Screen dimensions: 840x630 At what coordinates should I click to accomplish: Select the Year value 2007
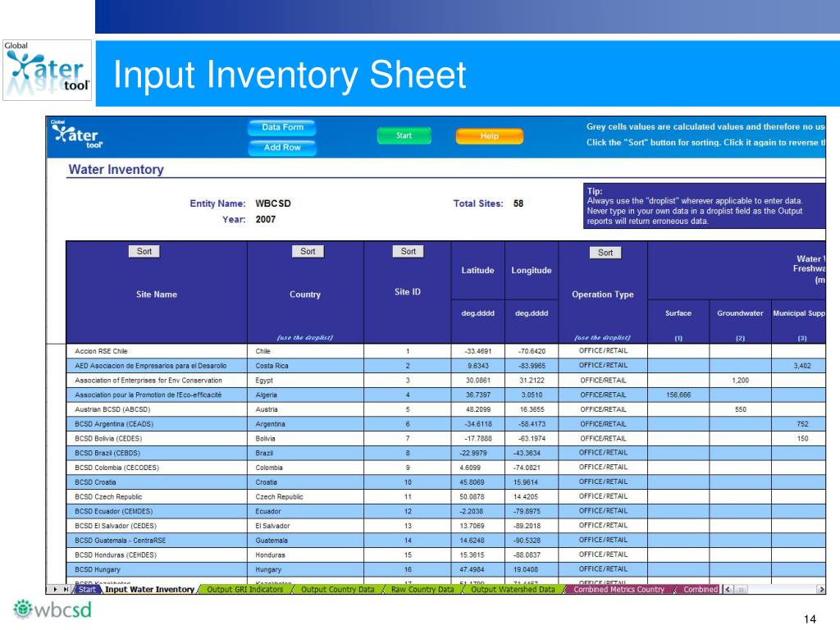pyautogui.click(x=266, y=220)
